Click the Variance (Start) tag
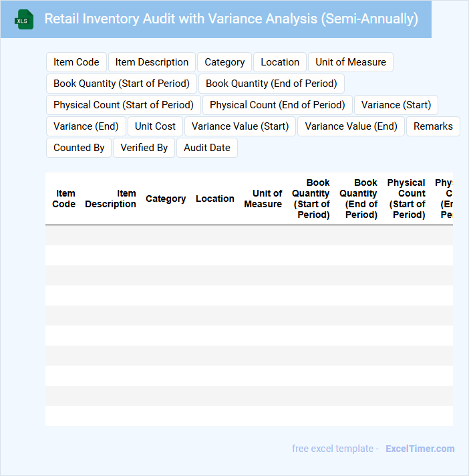 coord(396,105)
